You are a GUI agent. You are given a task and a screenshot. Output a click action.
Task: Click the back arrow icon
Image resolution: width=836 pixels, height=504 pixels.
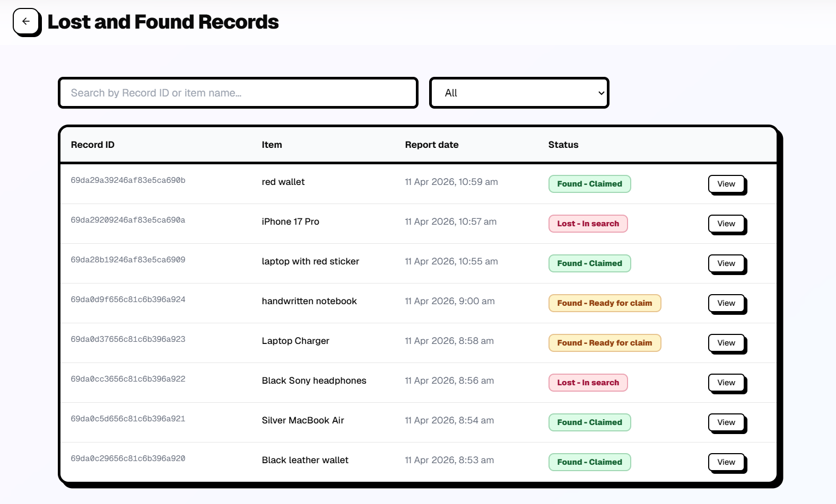pos(26,22)
